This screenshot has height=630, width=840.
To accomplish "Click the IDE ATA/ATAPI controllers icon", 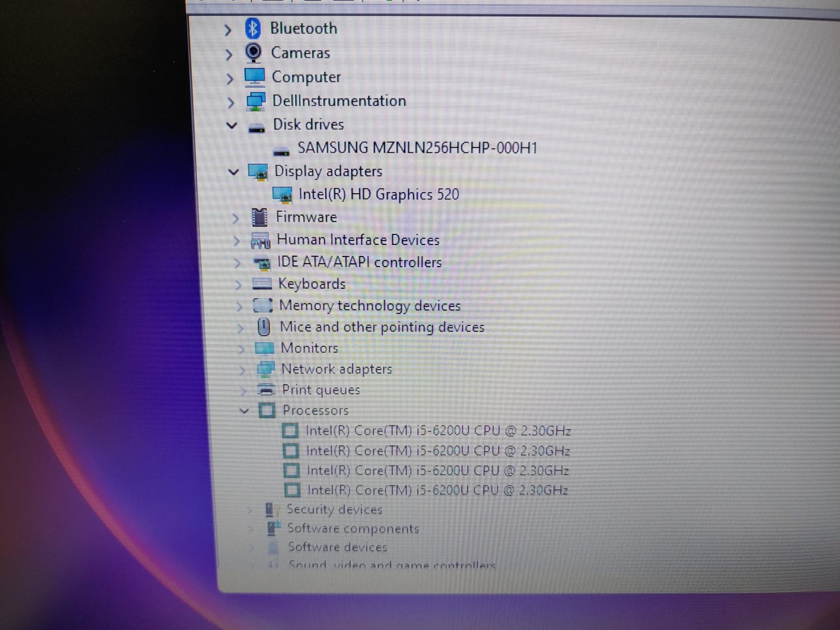I will (x=262, y=263).
